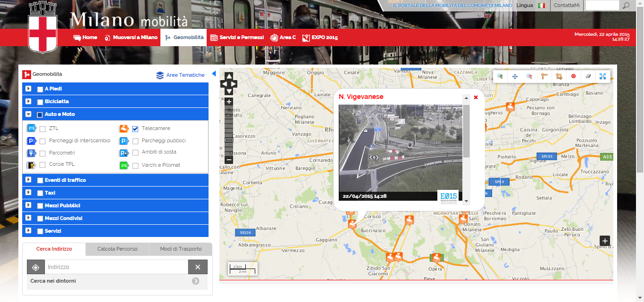
Task: Collapse the Auto e Moto section
Action: [28, 114]
